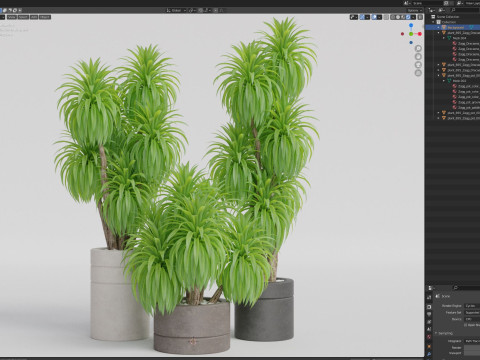
Task: Open the viewport shading options dropdown
Action: point(413,17)
